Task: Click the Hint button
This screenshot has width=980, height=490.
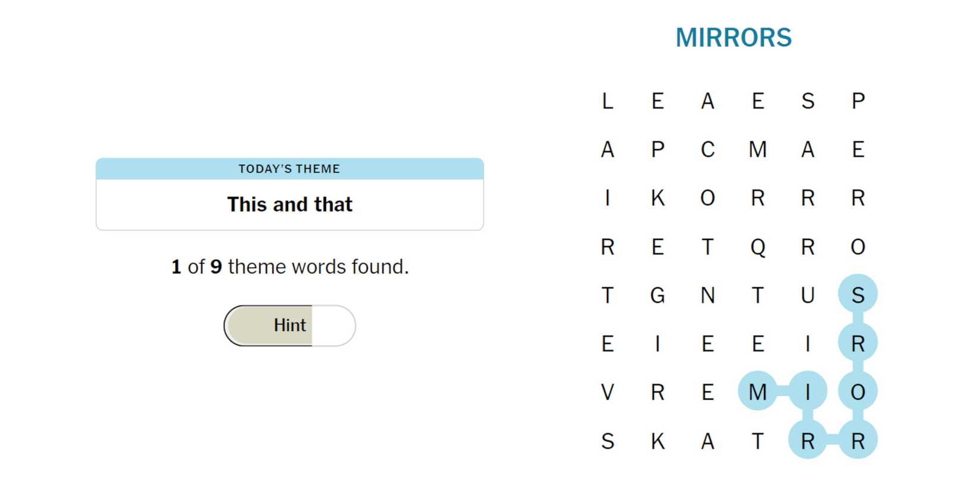Action: point(289,325)
